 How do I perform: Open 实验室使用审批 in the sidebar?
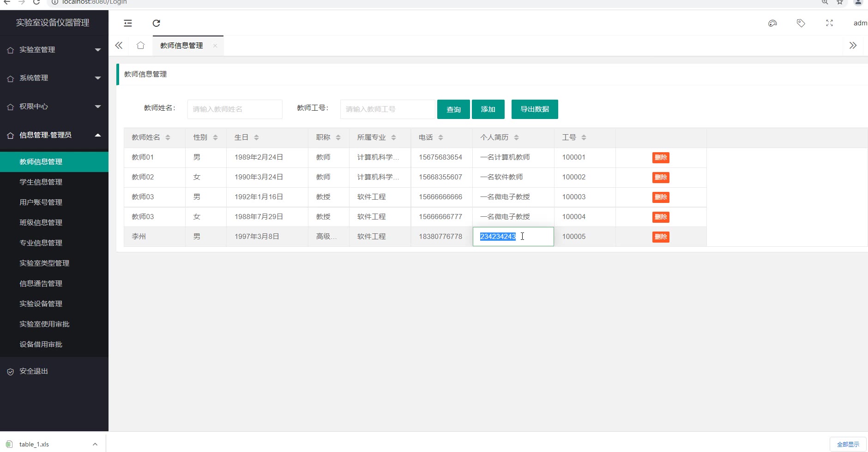[x=54, y=324]
